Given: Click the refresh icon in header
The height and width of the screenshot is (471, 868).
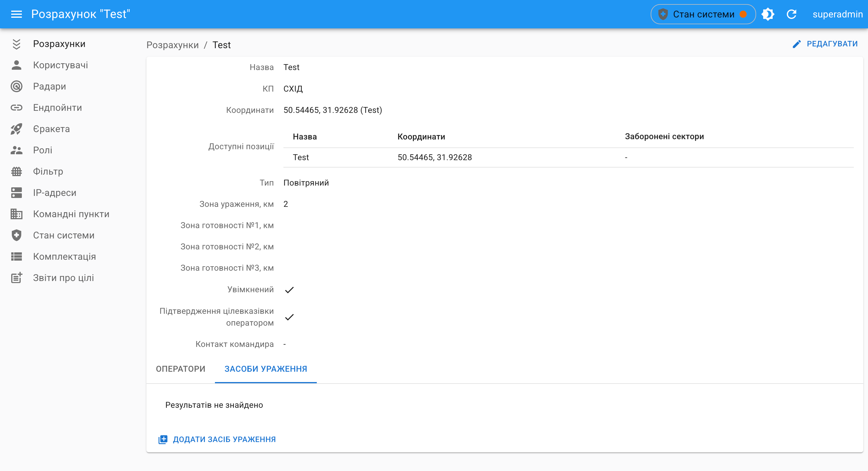Looking at the screenshot, I should tap(791, 14).
